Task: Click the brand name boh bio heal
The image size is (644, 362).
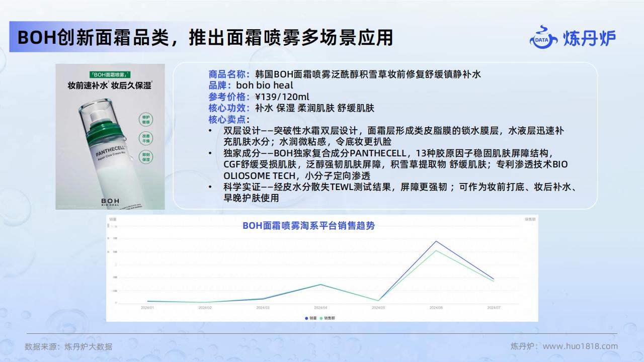Action: point(265,85)
